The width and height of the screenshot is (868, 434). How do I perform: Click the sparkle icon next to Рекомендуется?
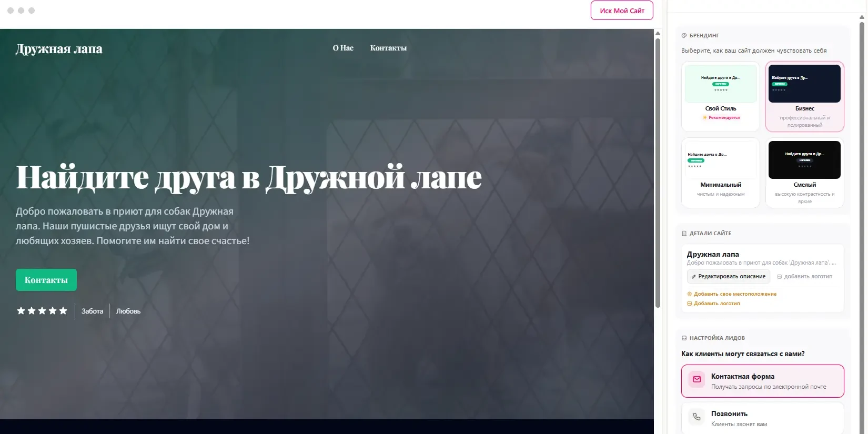click(704, 118)
